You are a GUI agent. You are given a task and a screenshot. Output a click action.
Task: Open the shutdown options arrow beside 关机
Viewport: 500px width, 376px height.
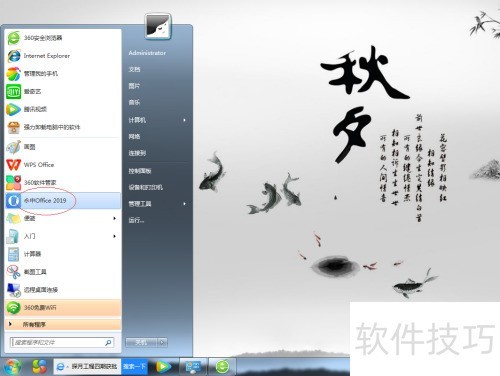162,342
